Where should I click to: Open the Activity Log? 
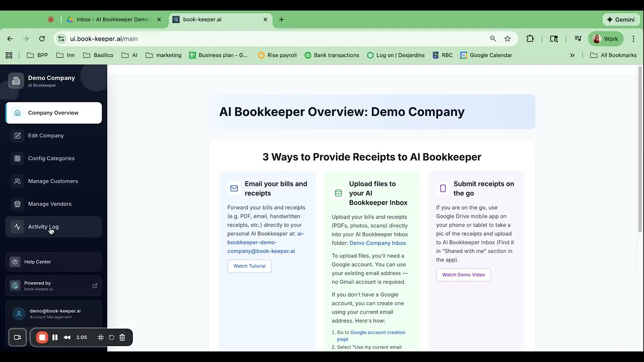point(53,227)
